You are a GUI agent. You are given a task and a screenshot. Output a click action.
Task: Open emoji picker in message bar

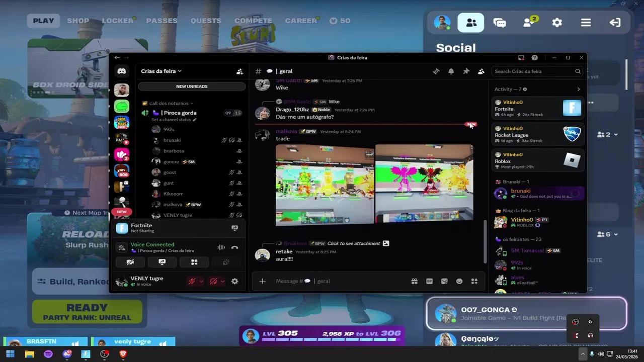(459, 281)
